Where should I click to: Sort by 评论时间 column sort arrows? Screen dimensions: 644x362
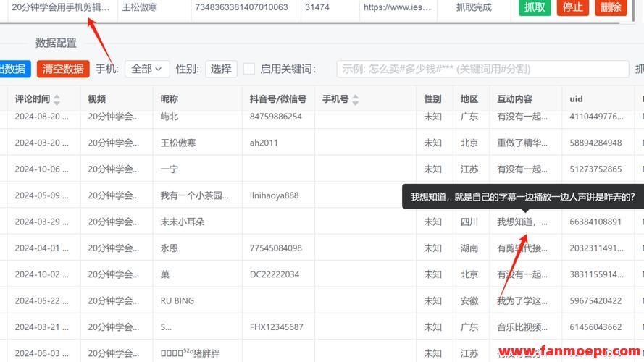[x=57, y=99]
